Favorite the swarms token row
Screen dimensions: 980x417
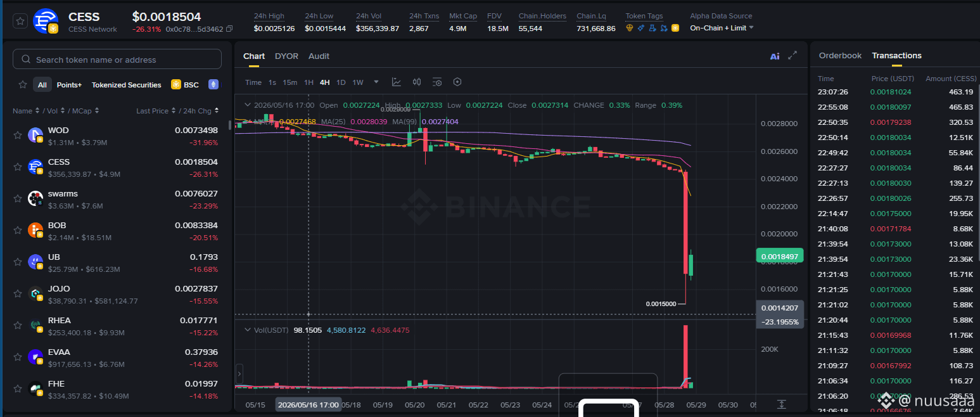[x=18, y=198]
